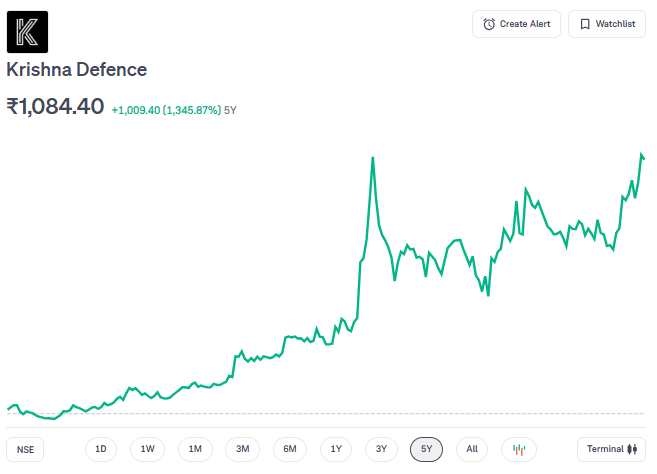Switch to candlestick chart view
Image resolution: width=657 pixels, height=474 pixels.
[x=518, y=449]
